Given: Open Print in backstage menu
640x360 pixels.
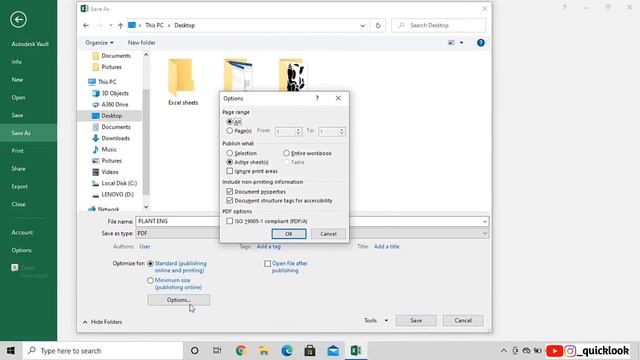Looking at the screenshot, I should point(18,151).
